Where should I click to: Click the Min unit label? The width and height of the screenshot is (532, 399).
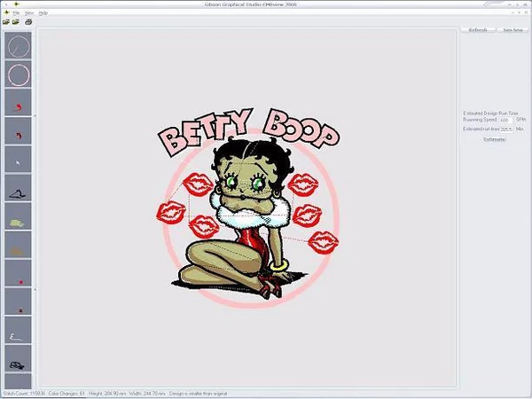click(520, 129)
